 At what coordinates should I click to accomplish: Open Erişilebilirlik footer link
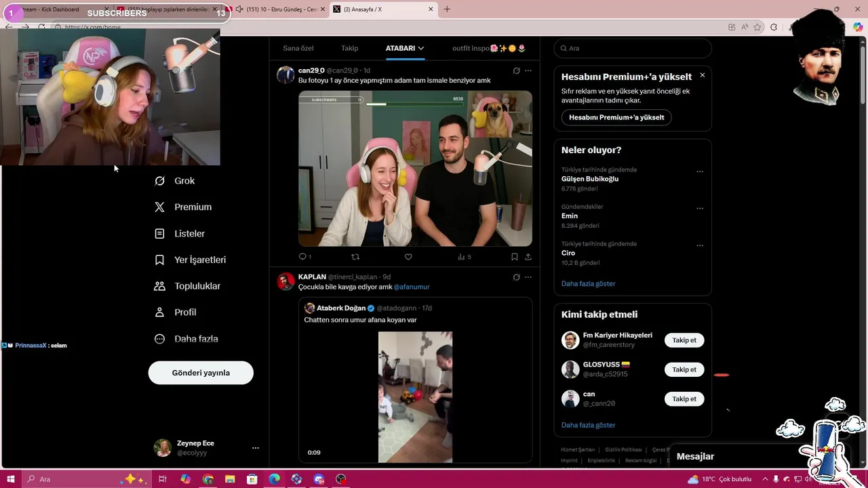coord(601,460)
